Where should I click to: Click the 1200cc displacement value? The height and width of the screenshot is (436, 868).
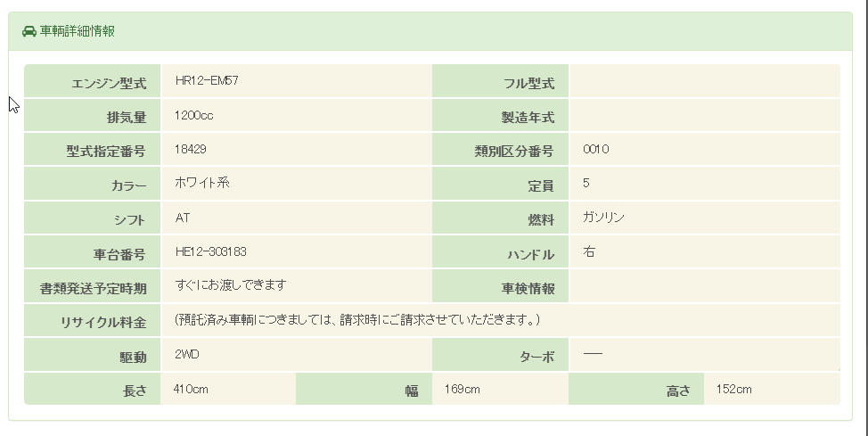(193, 115)
